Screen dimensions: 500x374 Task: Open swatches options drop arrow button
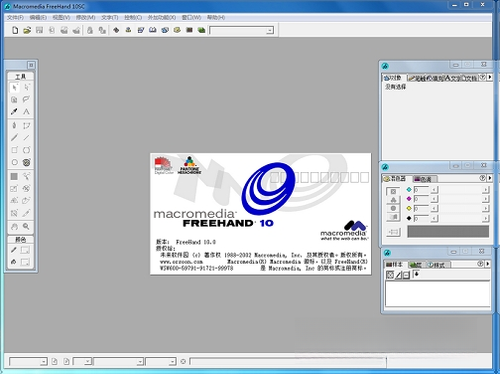click(416, 275)
